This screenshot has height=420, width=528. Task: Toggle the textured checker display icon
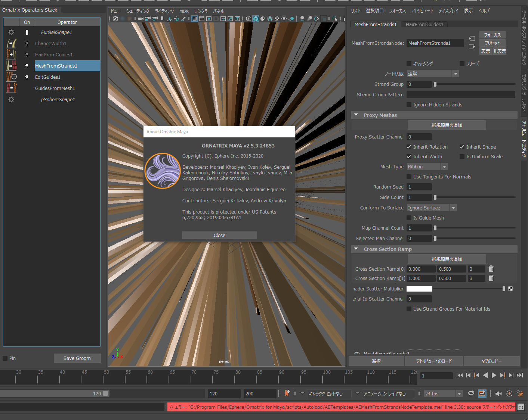[277, 19]
